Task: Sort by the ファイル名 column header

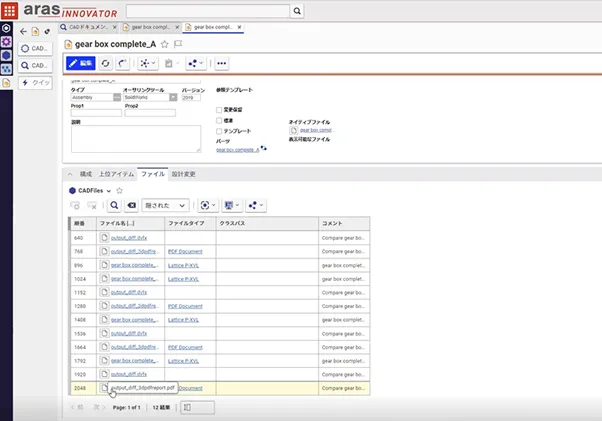Action: [x=131, y=223]
